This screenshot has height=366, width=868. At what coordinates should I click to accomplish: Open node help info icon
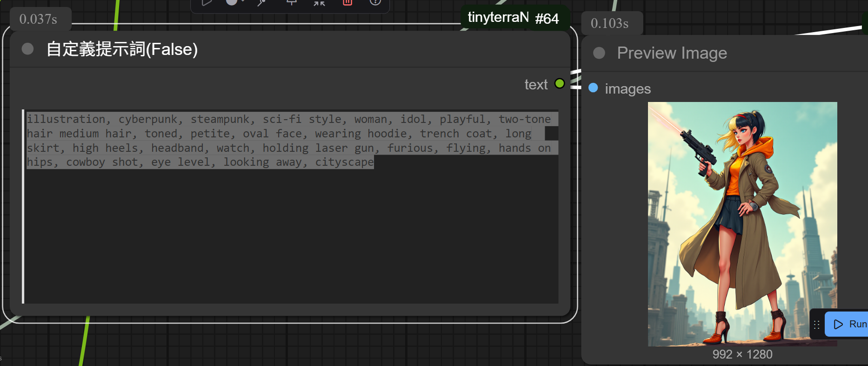tap(375, 2)
